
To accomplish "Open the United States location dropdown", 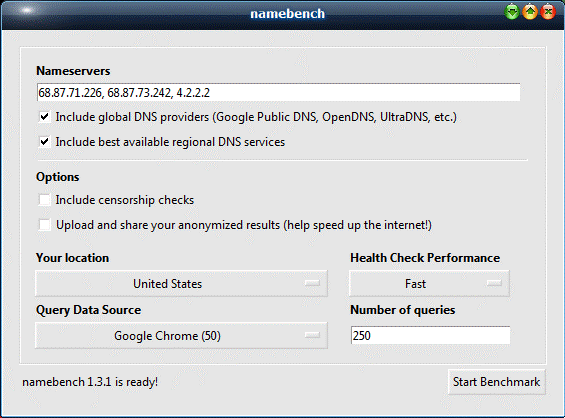I will coord(181,284).
